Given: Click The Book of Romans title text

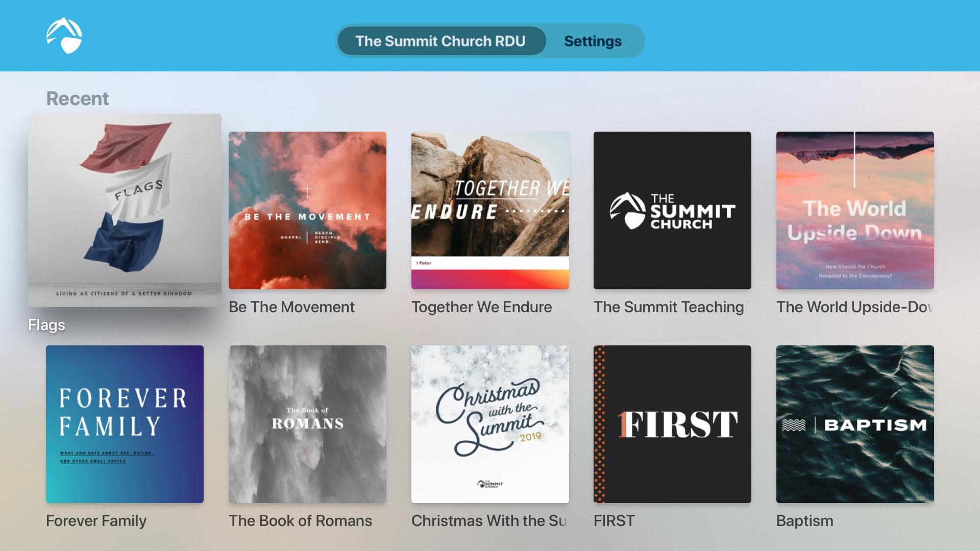Looking at the screenshot, I should [300, 521].
